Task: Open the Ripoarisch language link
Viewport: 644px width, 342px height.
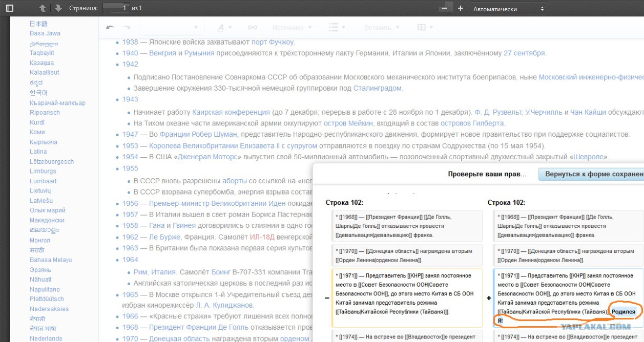Action: [x=45, y=112]
